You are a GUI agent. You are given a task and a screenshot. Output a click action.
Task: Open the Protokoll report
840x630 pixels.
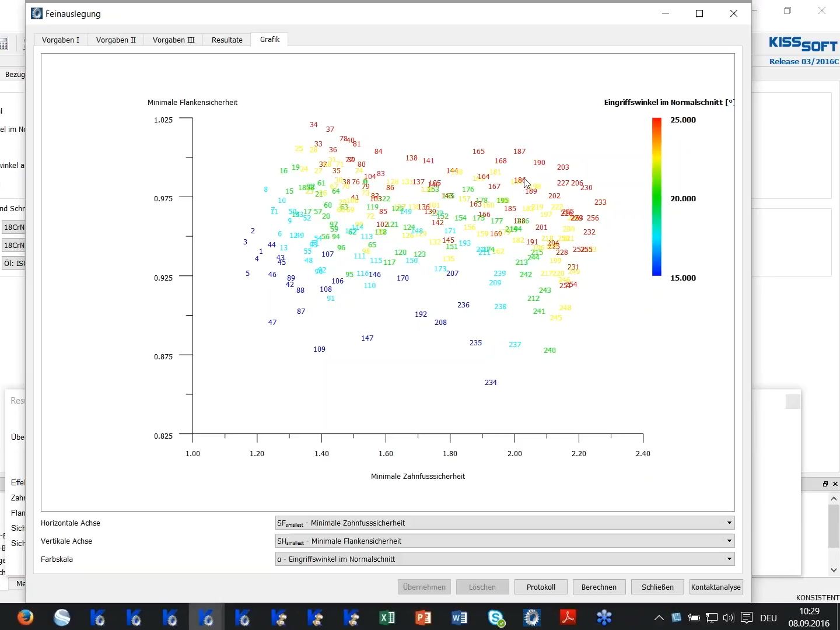(x=541, y=587)
